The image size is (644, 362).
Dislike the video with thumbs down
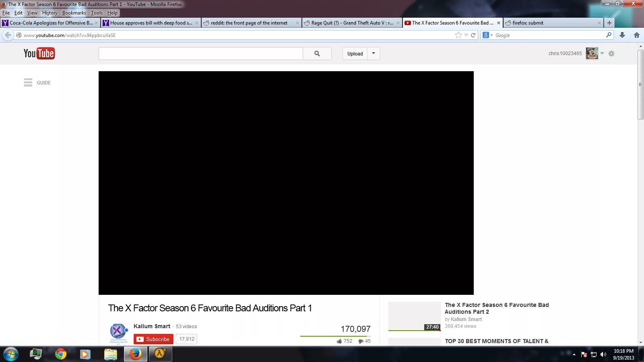coord(361,341)
